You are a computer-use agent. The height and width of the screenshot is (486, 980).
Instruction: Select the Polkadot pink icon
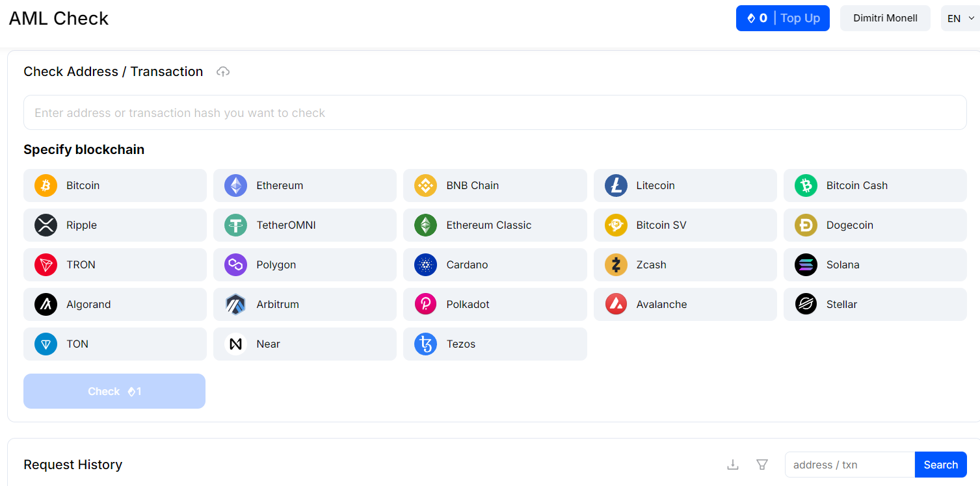(x=425, y=305)
